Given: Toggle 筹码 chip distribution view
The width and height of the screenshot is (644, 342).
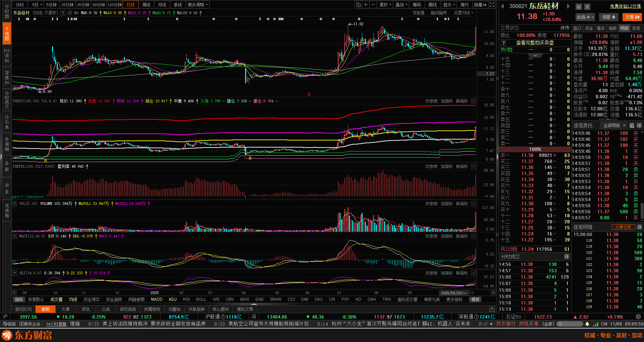Looking at the screenshot, I should tap(417, 5).
